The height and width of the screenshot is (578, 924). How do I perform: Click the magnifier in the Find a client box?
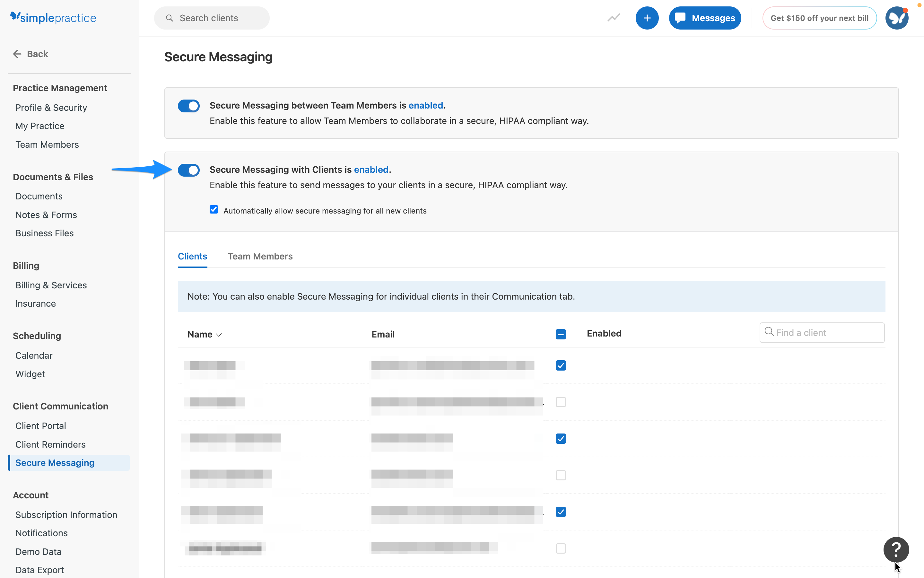(769, 332)
